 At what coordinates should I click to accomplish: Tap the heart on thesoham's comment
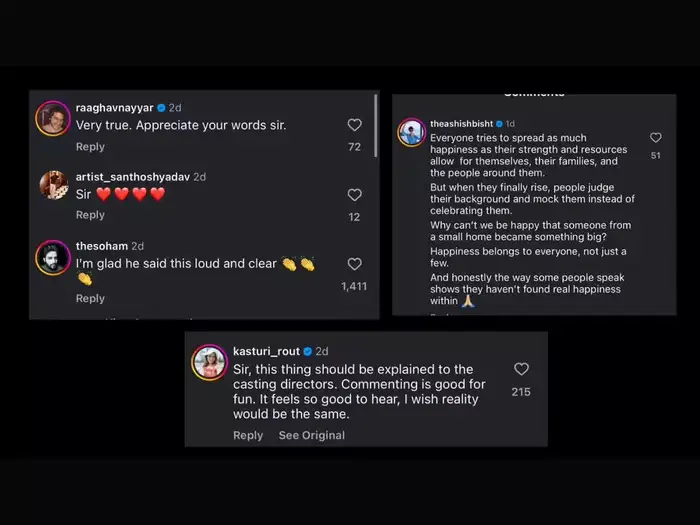pyautogui.click(x=354, y=264)
